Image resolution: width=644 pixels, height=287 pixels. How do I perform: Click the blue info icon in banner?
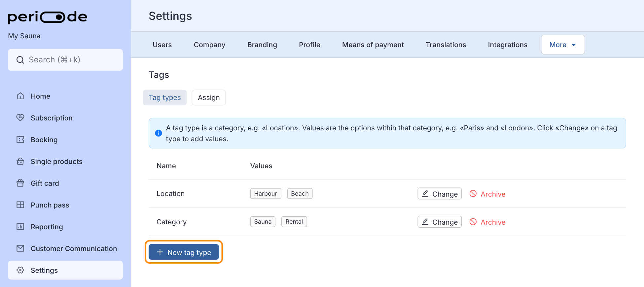tap(159, 133)
